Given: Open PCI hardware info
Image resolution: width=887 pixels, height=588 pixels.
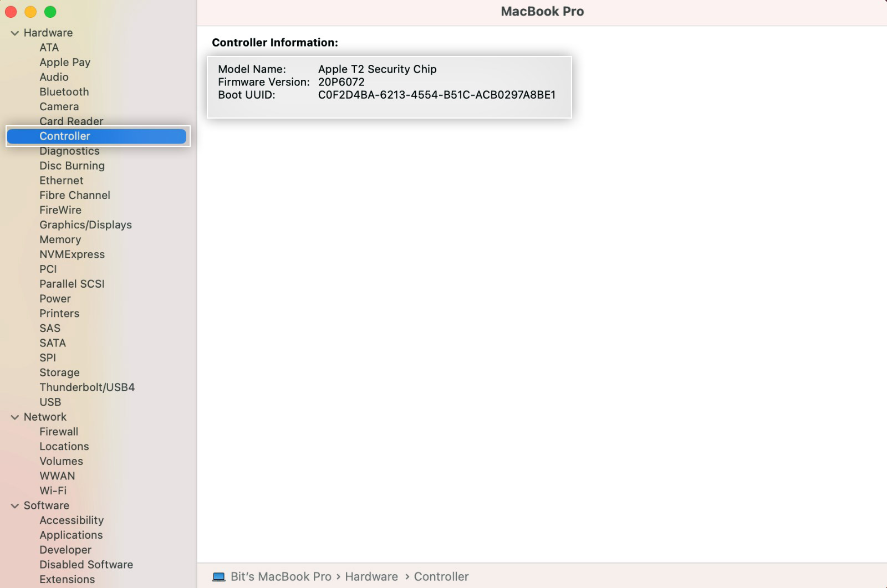Looking at the screenshot, I should coord(48,269).
